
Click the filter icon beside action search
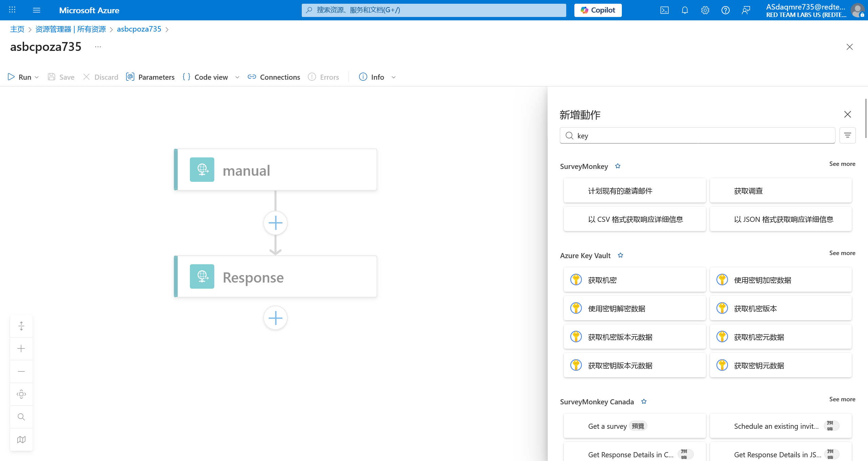tap(847, 135)
